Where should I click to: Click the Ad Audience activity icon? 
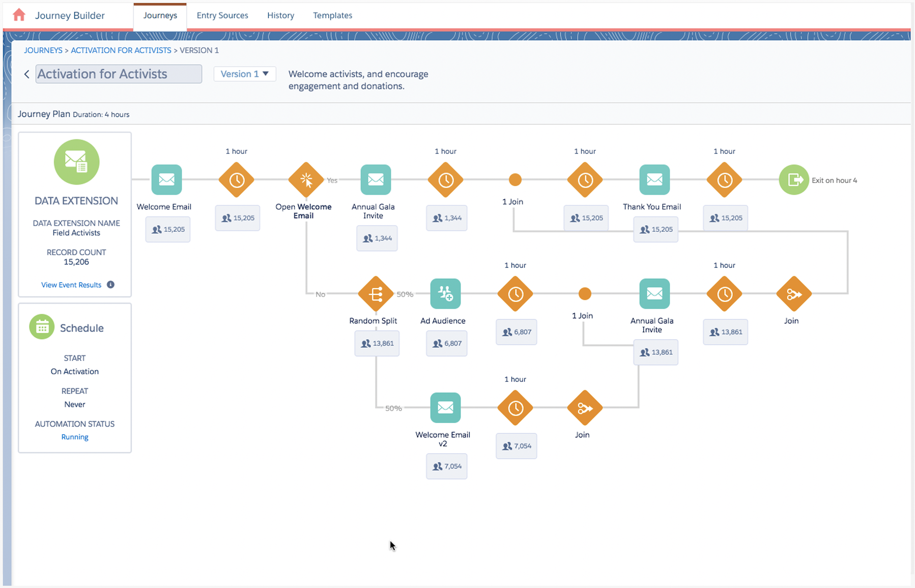click(x=445, y=294)
